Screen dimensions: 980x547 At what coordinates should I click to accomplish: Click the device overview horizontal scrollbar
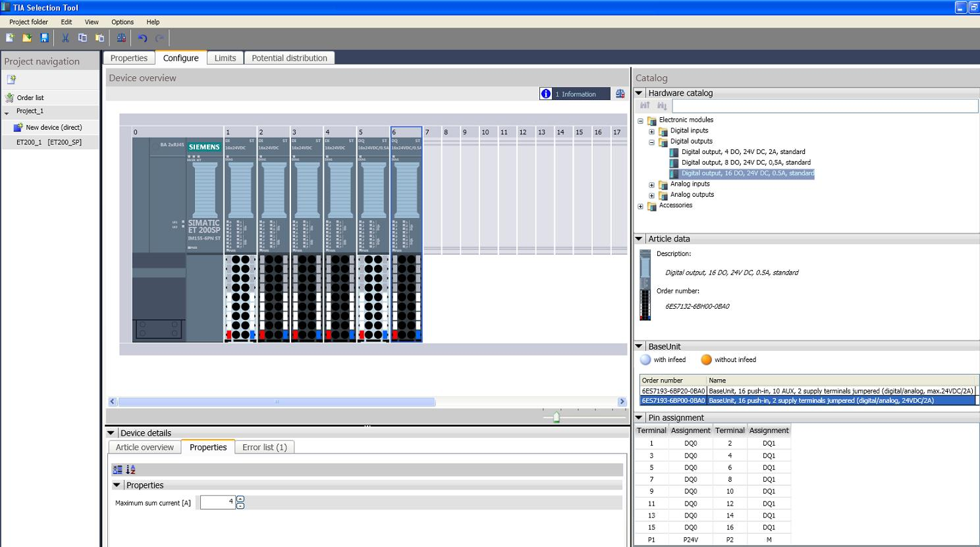click(277, 402)
